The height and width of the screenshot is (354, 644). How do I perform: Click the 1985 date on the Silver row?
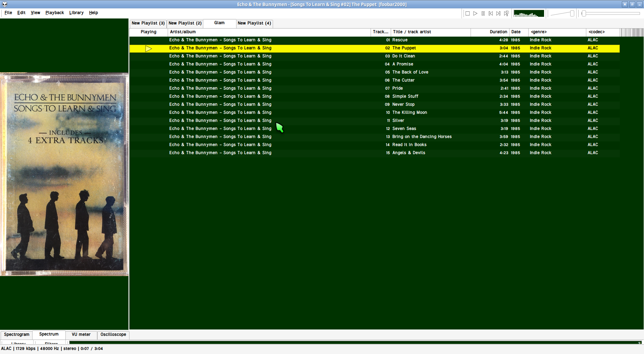[515, 121]
